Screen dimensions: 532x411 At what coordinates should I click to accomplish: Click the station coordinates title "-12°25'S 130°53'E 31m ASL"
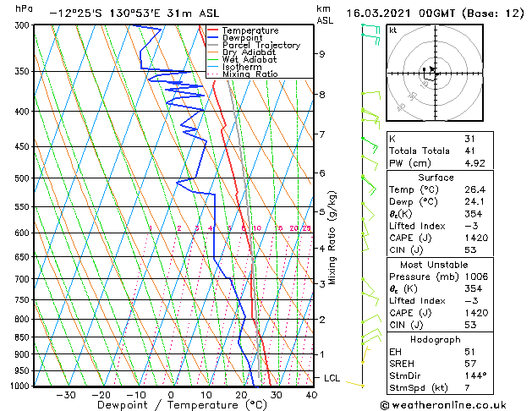pos(134,14)
